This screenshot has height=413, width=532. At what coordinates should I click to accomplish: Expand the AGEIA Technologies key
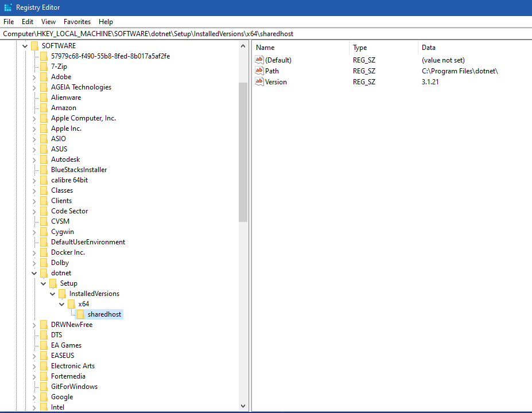pos(34,88)
